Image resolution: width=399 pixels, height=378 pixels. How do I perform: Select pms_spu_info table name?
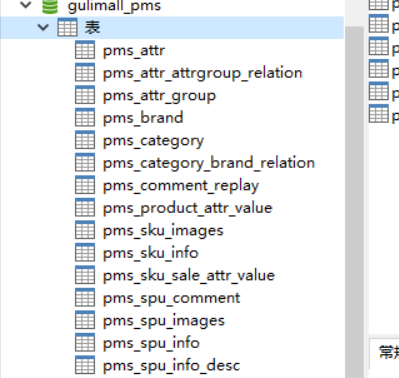pyautogui.click(x=151, y=343)
